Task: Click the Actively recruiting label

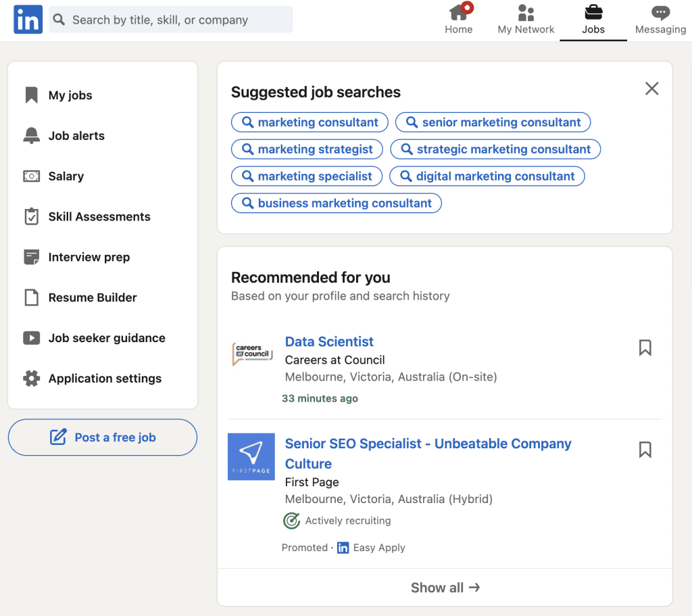Action: (348, 521)
